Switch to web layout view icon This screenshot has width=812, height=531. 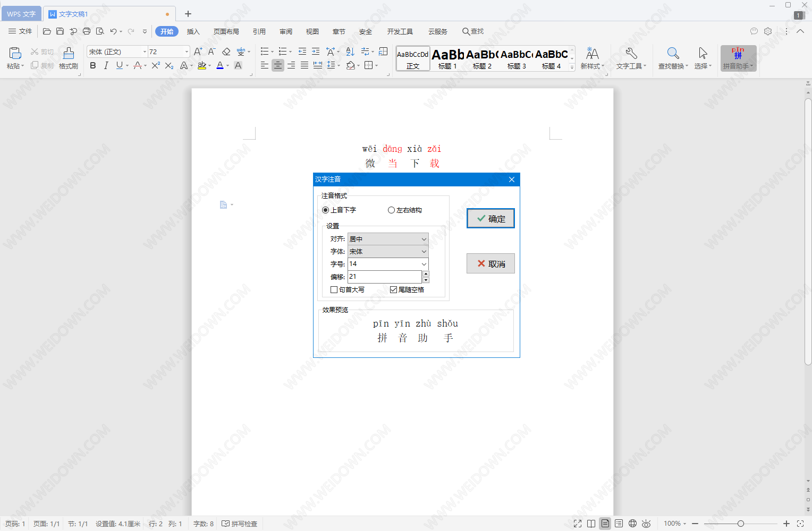[632, 524]
